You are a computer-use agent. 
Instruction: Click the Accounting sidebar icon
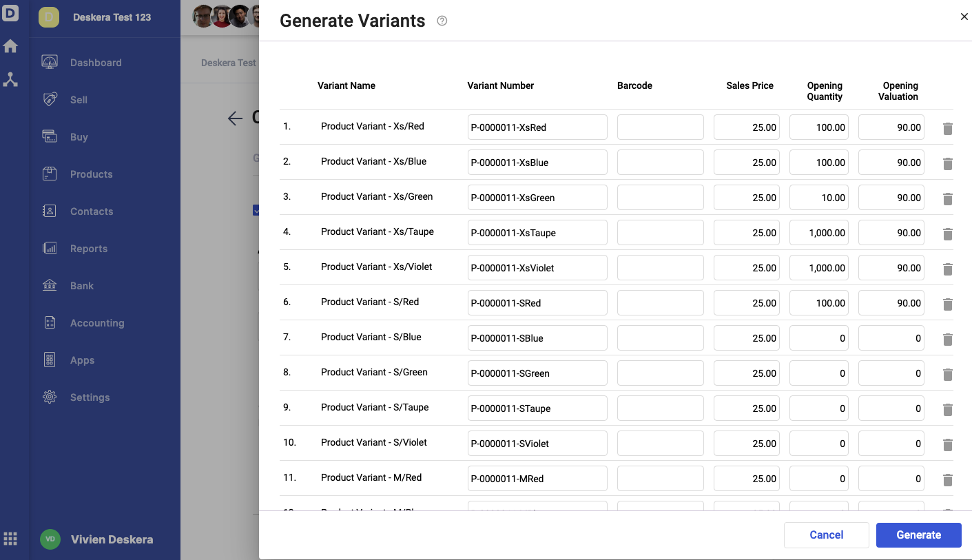(50, 322)
